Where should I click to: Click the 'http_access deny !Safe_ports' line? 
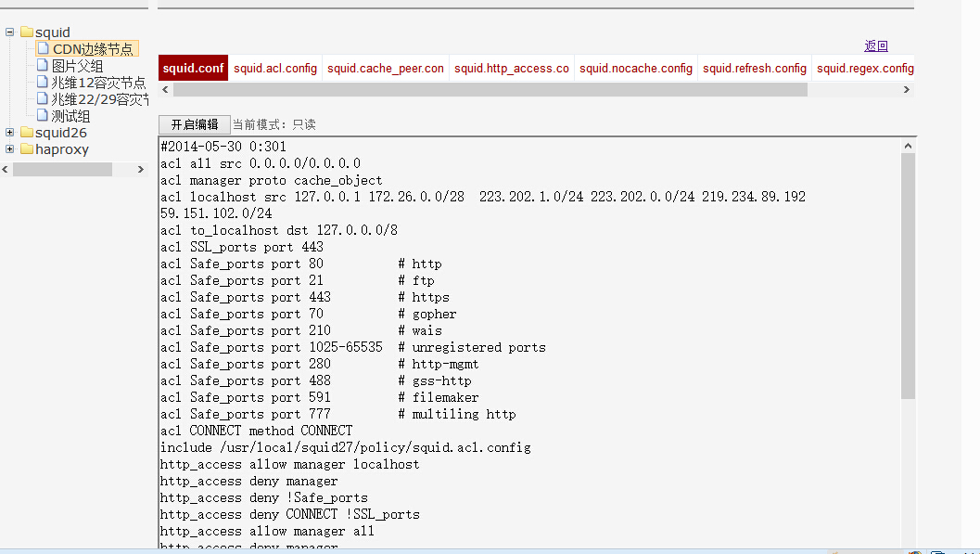pyautogui.click(x=264, y=497)
